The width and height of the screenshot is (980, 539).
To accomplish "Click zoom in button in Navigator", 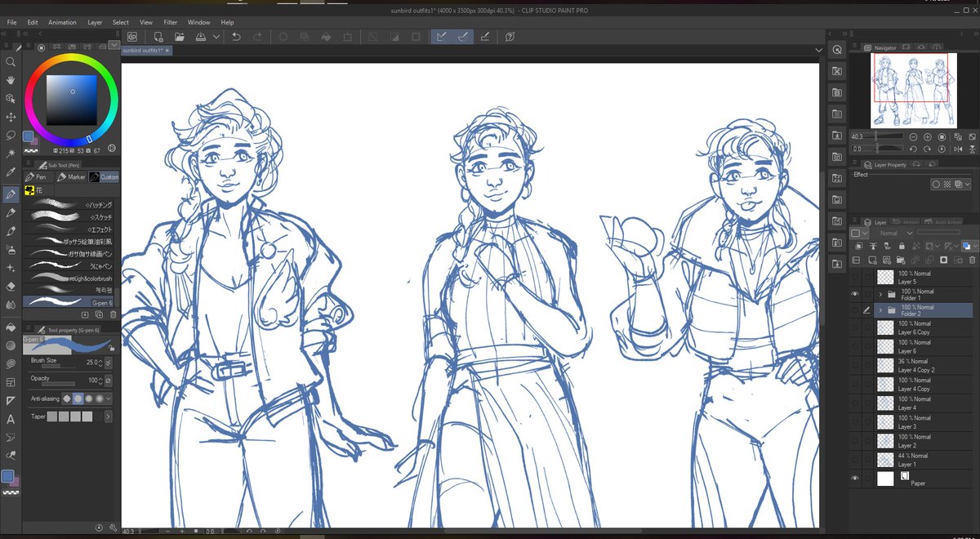I will pos(928,137).
